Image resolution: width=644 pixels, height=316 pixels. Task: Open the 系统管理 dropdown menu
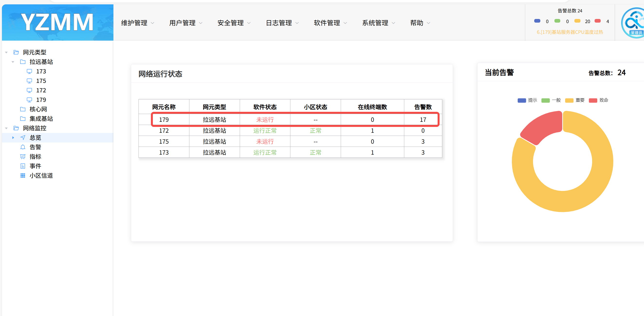click(379, 23)
